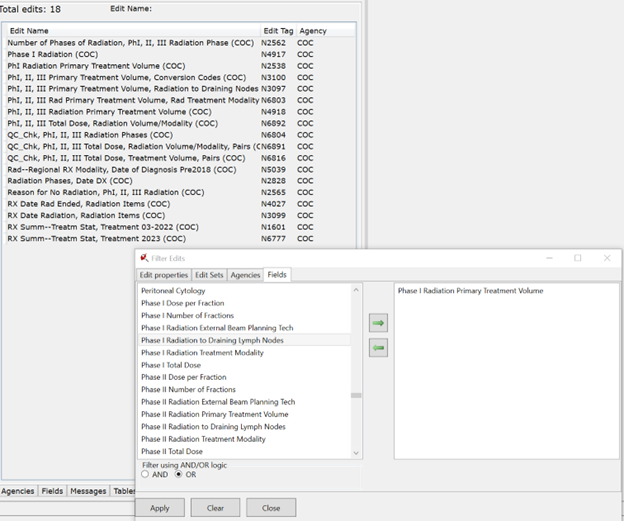The width and height of the screenshot is (624, 521).
Task: Select edit row with tag N6803
Action: click(180, 100)
